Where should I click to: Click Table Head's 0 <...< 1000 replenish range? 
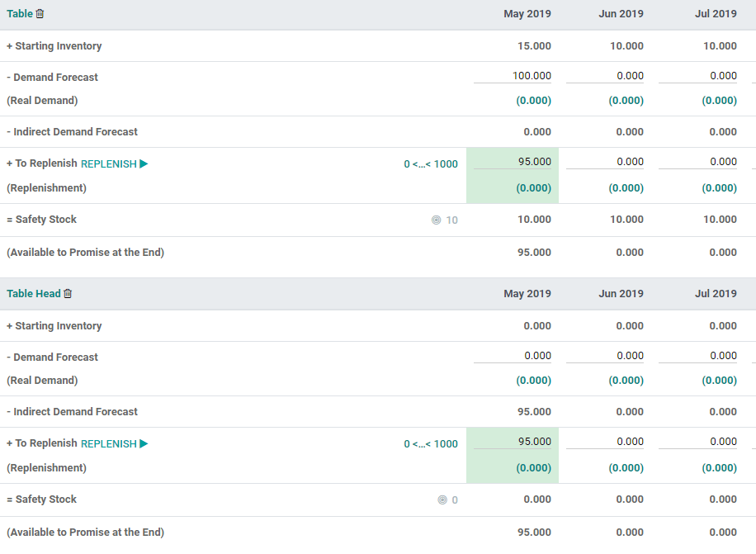[431, 444]
